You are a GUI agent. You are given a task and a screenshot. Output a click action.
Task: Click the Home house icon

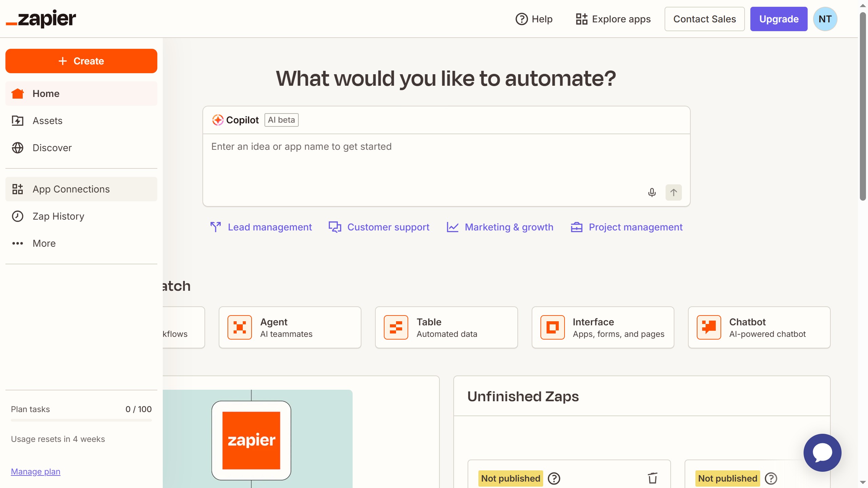coord(18,94)
